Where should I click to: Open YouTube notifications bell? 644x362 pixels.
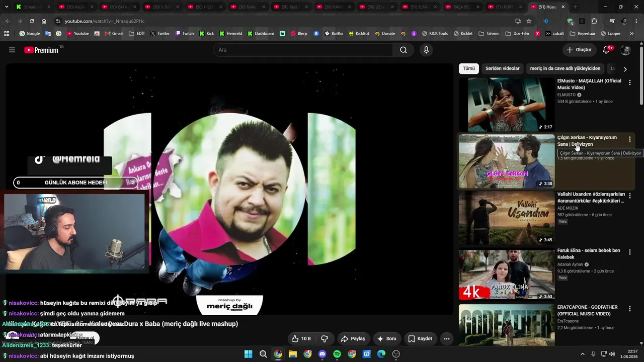coord(607,50)
